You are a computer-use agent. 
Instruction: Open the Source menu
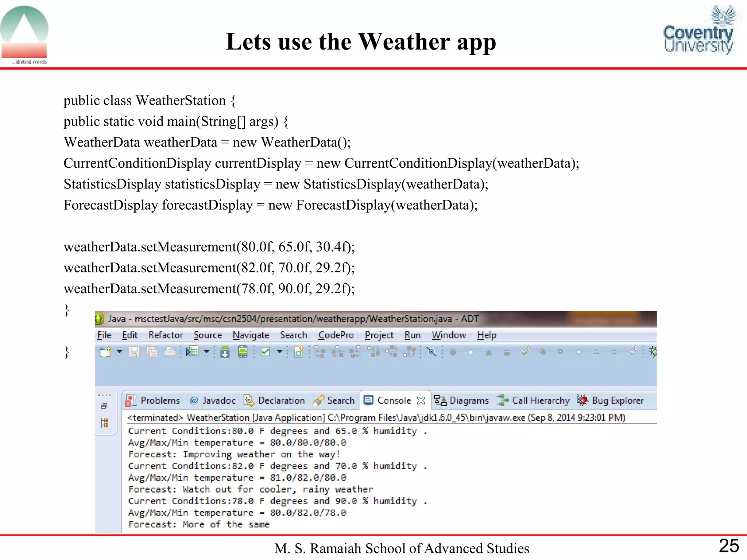click(x=208, y=335)
